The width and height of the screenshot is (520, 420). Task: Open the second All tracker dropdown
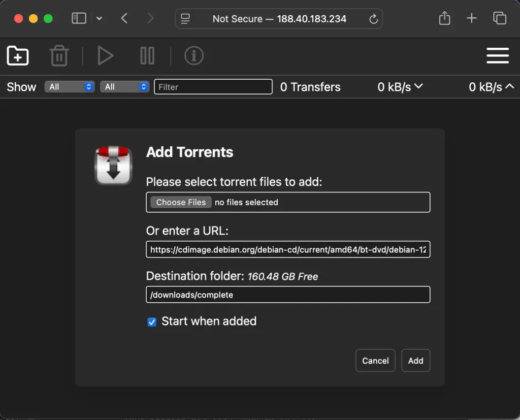pos(124,86)
